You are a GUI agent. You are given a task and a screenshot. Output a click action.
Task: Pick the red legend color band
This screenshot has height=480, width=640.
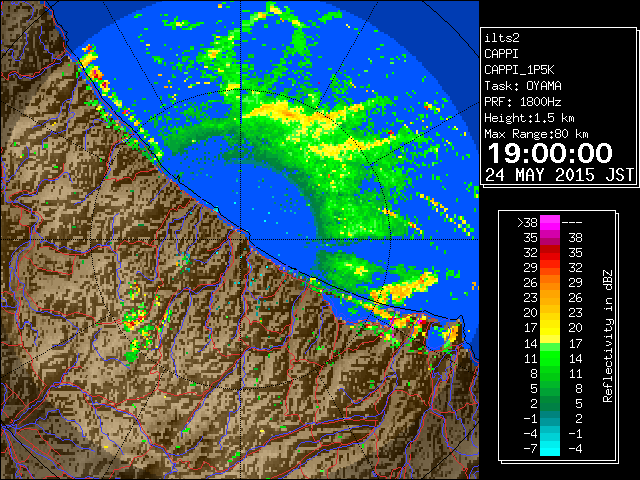550,253
